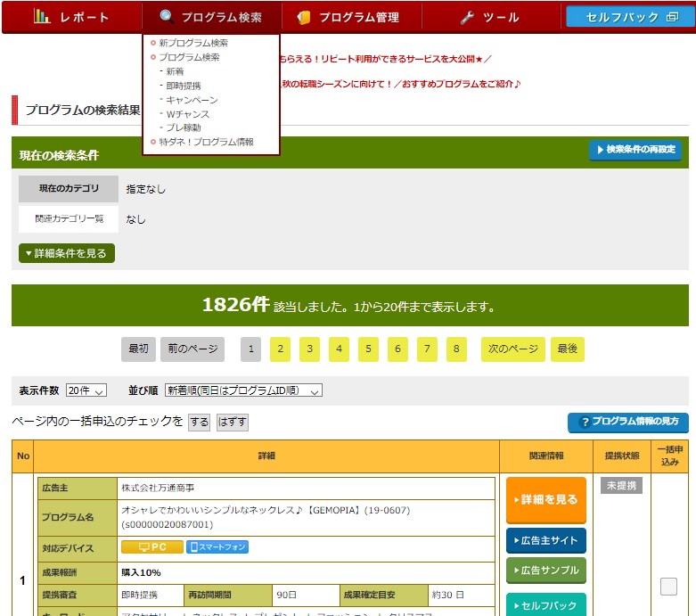Go to results page 5
Screen dimensions: 696x616
(369, 349)
